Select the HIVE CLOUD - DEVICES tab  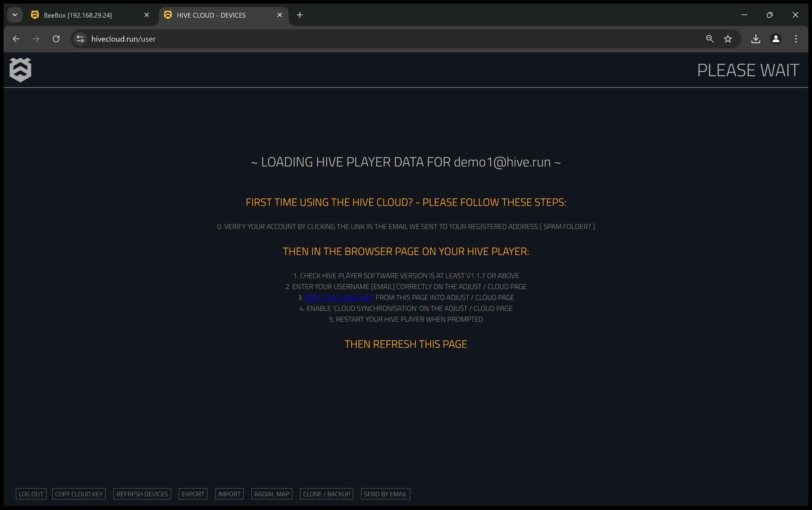click(x=224, y=15)
